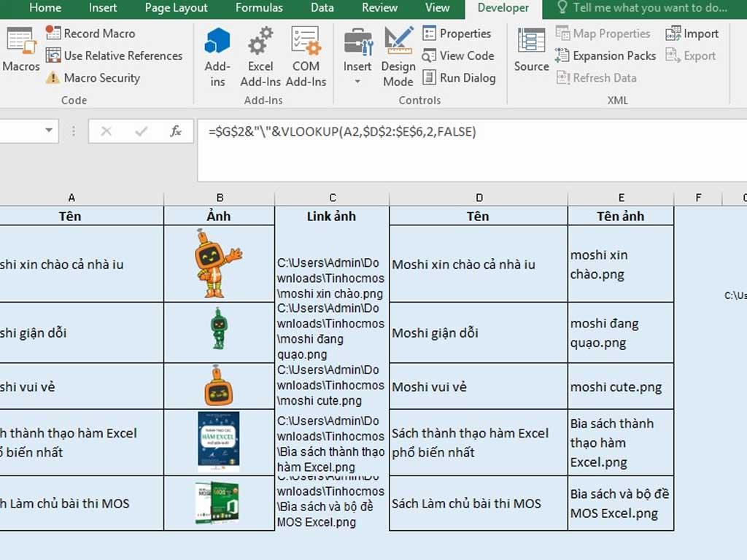The image size is (747, 560).
Task: Switch to the Review tab
Action: pos(379,8)
